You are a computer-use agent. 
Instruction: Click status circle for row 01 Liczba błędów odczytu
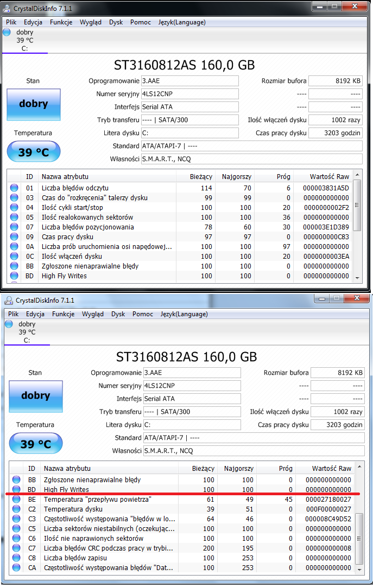tap(14, 188)
